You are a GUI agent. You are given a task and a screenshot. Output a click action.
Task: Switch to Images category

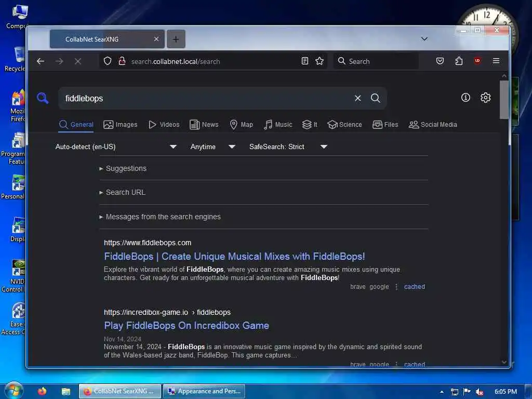click(121, 125)
